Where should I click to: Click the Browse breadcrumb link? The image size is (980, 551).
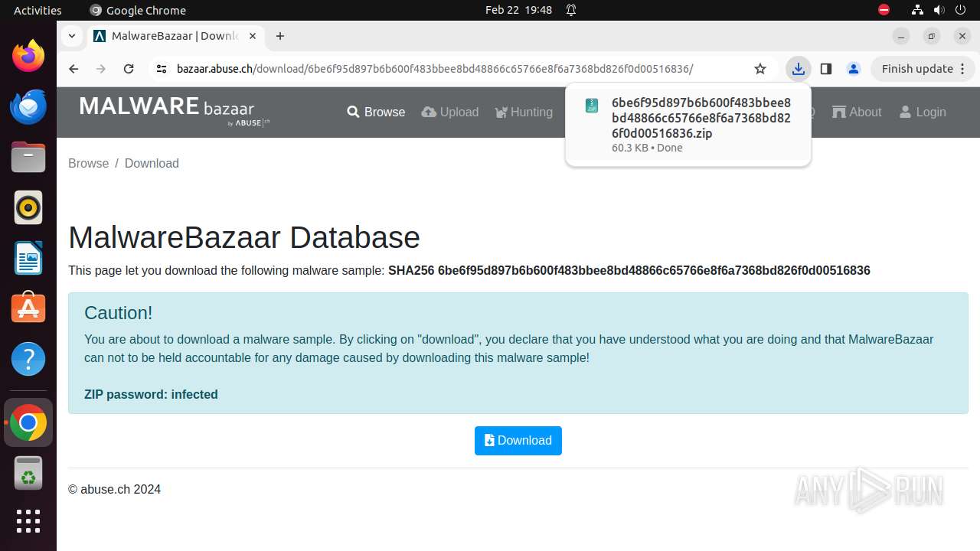coord(89,163)
